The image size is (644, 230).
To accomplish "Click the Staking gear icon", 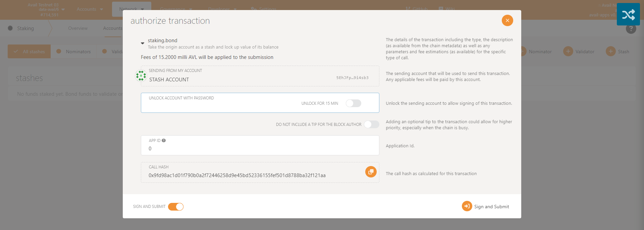I will 10,28.
